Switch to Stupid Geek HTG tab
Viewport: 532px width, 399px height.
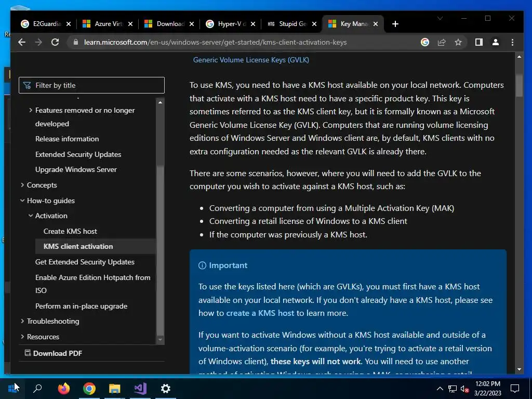292,24
